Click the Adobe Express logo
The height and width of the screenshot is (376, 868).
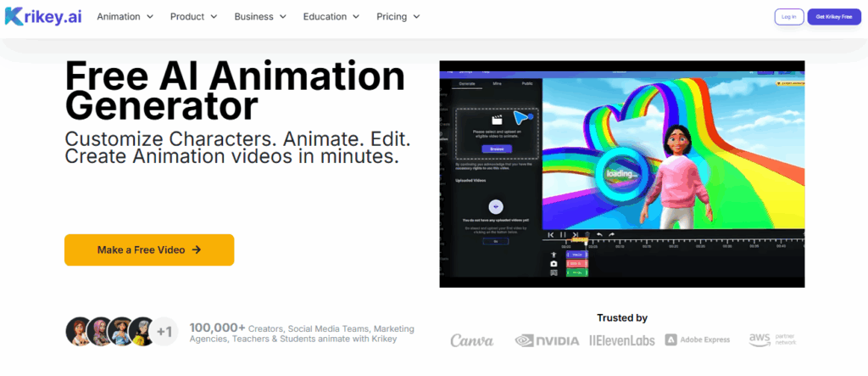click(x=697, y=340)
